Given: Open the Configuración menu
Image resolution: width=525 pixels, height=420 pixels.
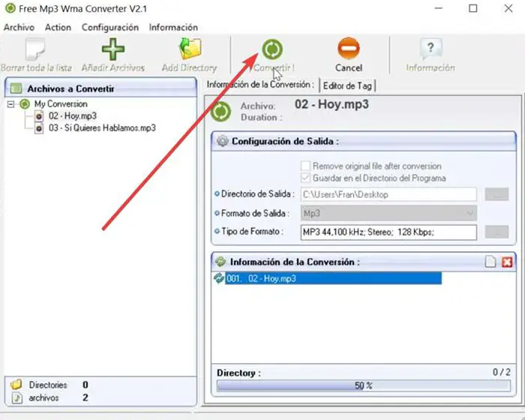Looking at the screenshot, I should pyautogui.click(x=110, y=28).
